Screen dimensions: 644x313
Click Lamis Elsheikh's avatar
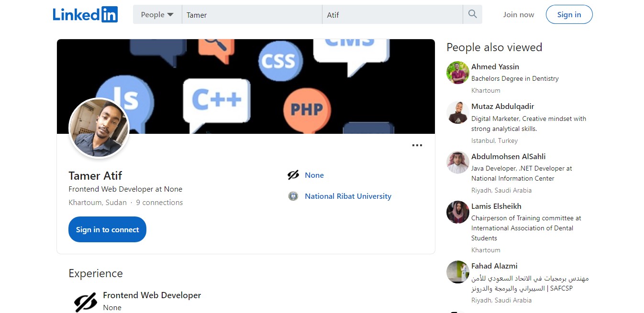pyautogui.click(x=458, y=212)
